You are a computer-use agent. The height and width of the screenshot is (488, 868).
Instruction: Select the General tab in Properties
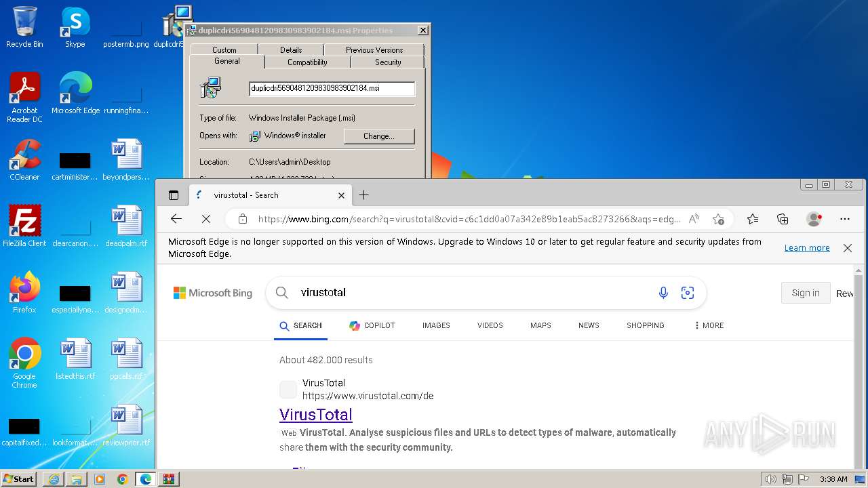click(x=227, y=61)
